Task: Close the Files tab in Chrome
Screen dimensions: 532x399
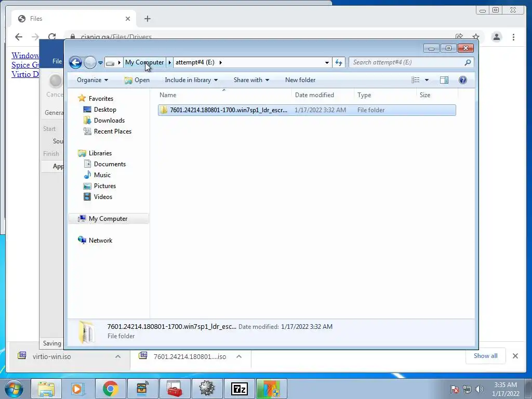Action: 128,19
